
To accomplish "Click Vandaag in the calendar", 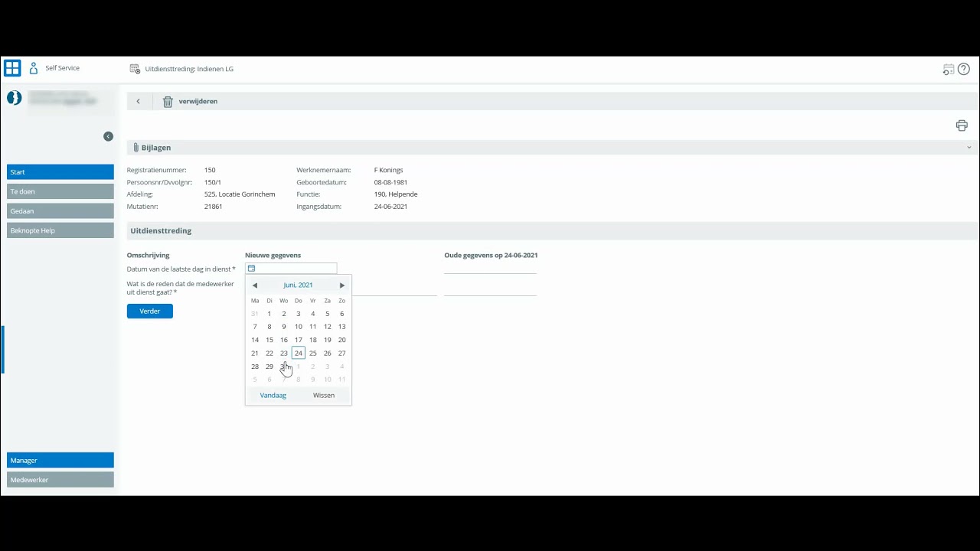I will coord(273,396).
